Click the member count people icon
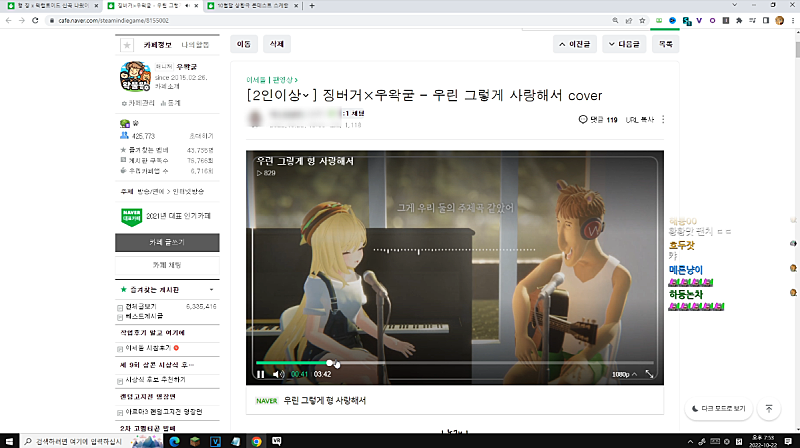Screen dimensions: 800x448 pos(124,136)
